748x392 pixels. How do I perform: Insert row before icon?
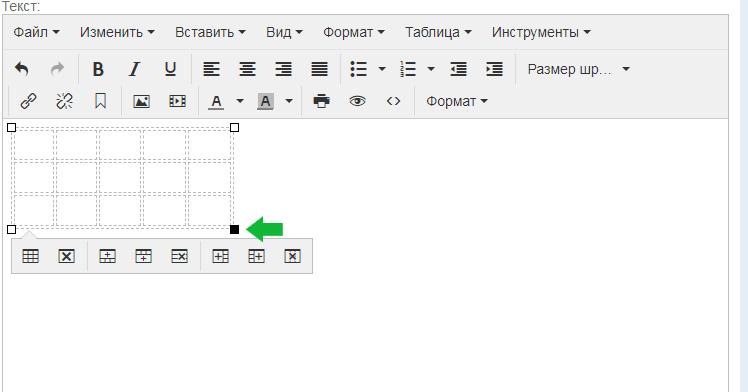pos(107,257)
